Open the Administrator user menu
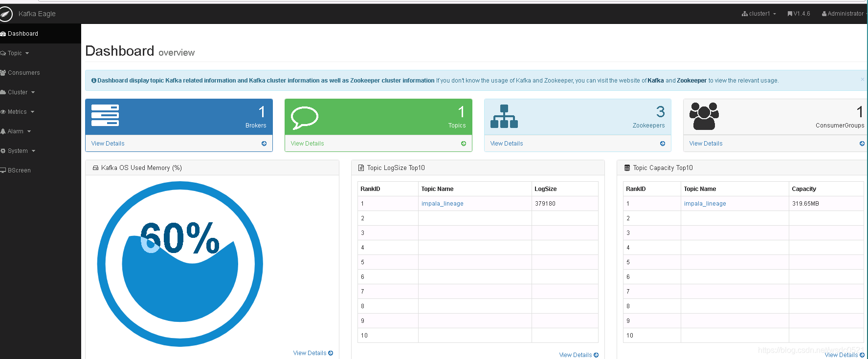The width and height of the screenshot is (868, 359). (x=844, y=14)
